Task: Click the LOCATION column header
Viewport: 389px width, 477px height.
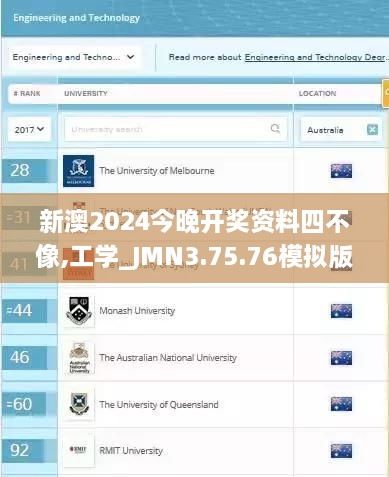Action: [x=317, y=93]
